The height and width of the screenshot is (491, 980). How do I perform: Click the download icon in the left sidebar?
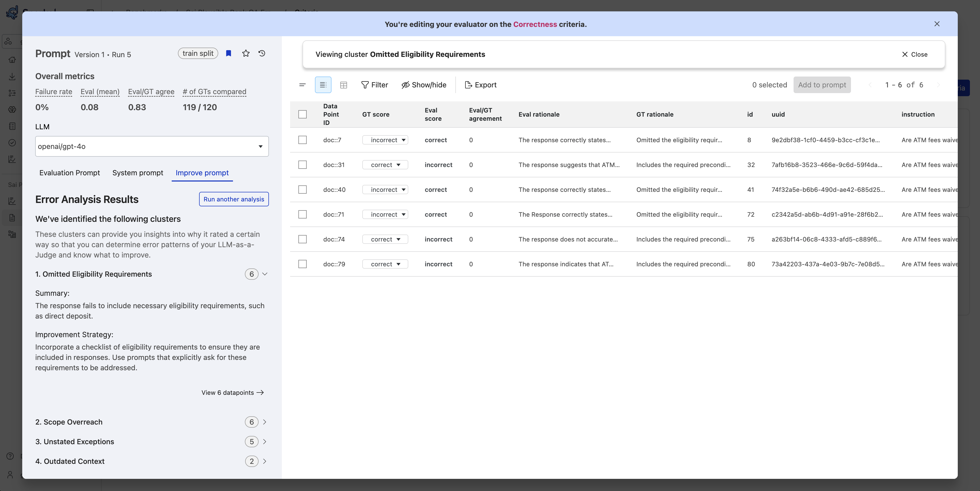(x=12, y=77)
